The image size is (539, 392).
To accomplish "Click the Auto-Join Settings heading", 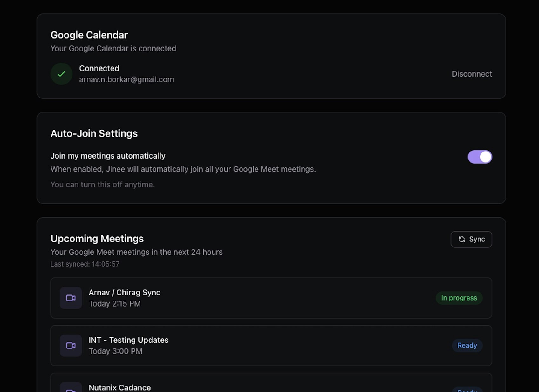I will click(94, 133).
